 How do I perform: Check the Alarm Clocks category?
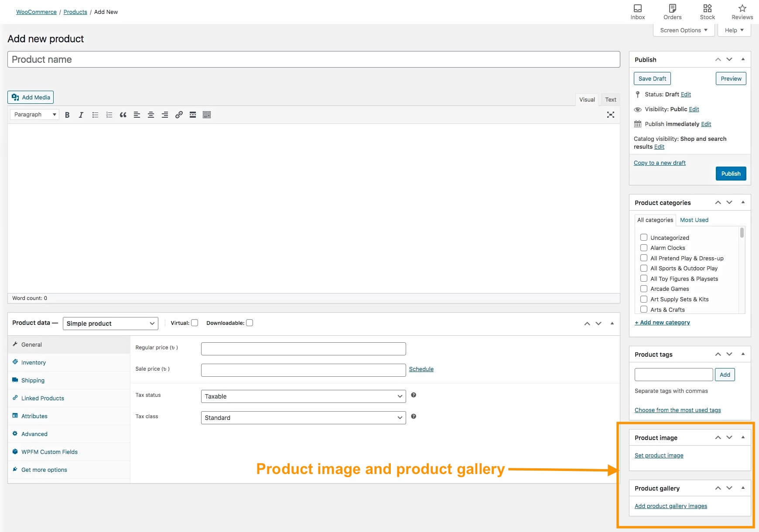(643, 248)
